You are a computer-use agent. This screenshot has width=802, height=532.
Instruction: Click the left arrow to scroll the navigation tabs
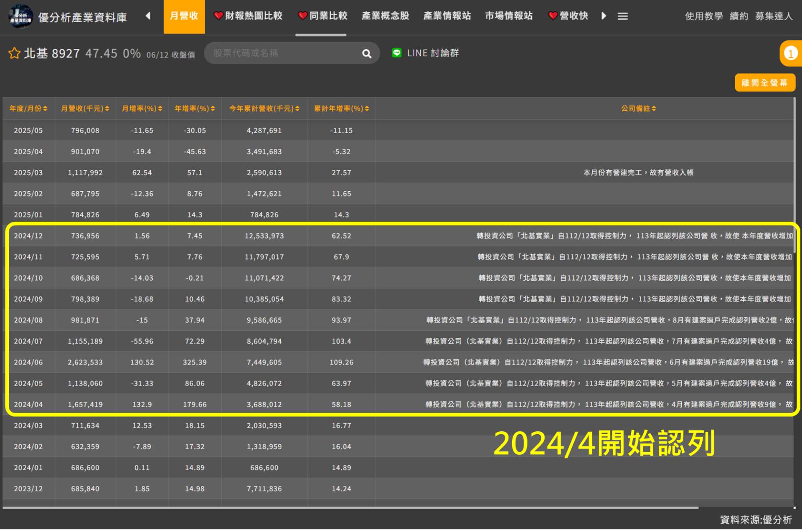[148, 16]
